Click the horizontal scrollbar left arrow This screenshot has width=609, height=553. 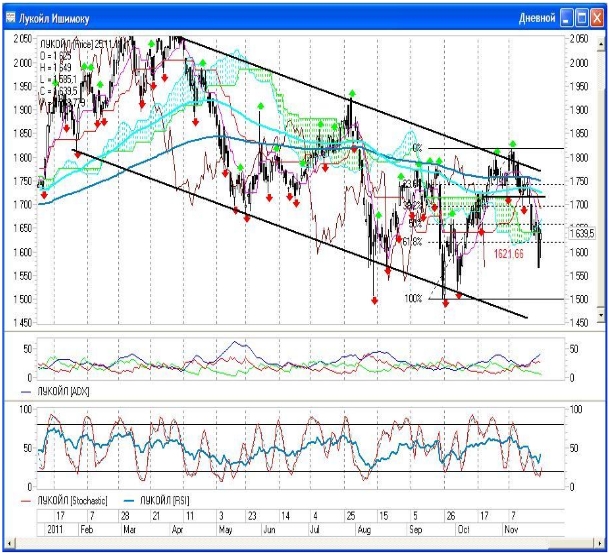tap(9, 543)
